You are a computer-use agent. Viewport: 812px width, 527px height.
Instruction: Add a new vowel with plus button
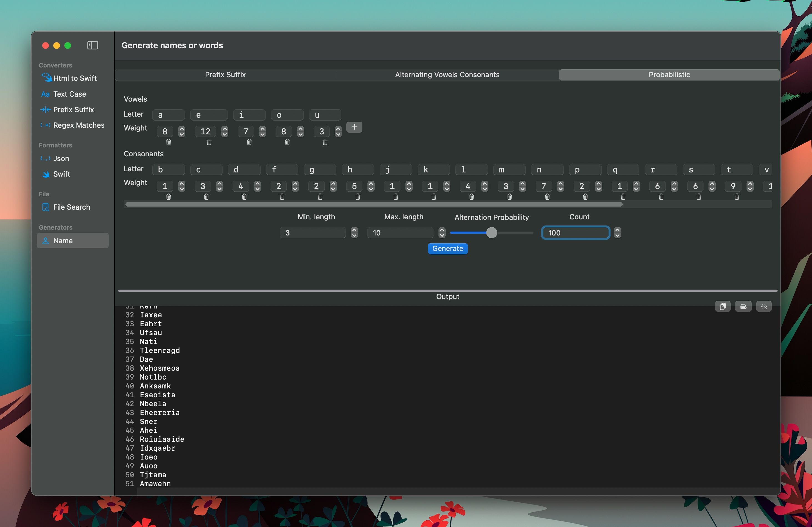[x=354, y=127]
